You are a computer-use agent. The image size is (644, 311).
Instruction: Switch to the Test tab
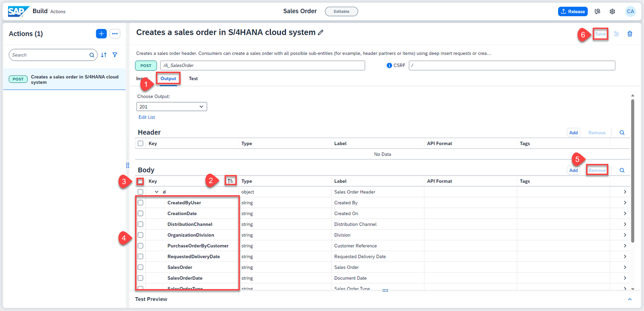193,79
